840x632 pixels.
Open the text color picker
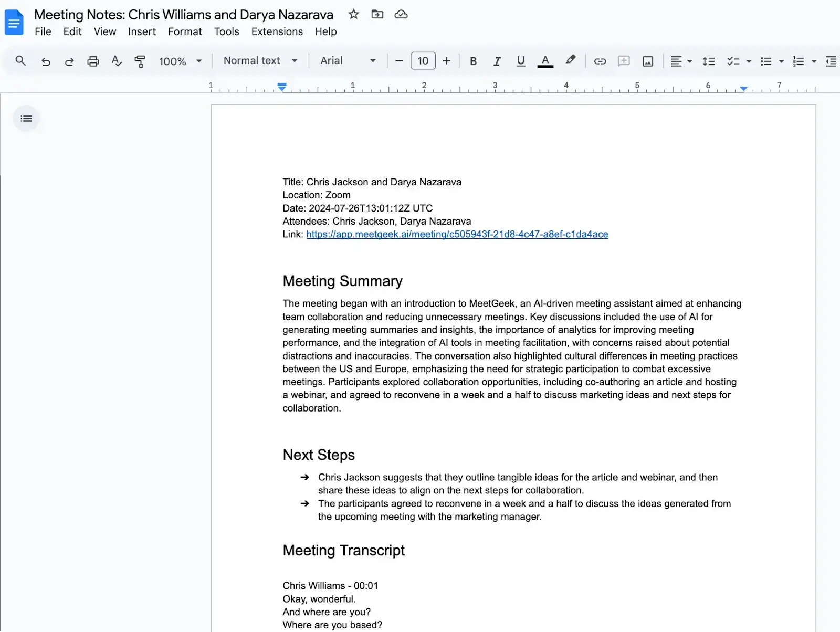pos(545,61)
